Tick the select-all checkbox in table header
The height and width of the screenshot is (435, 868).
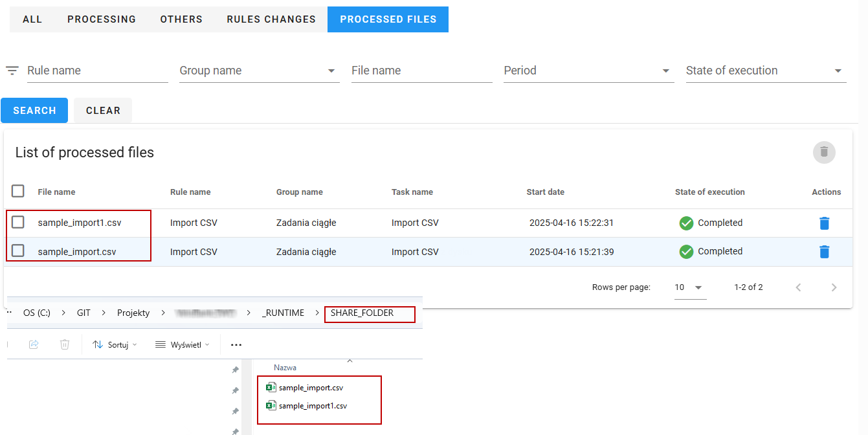click(x=18, y=191)
